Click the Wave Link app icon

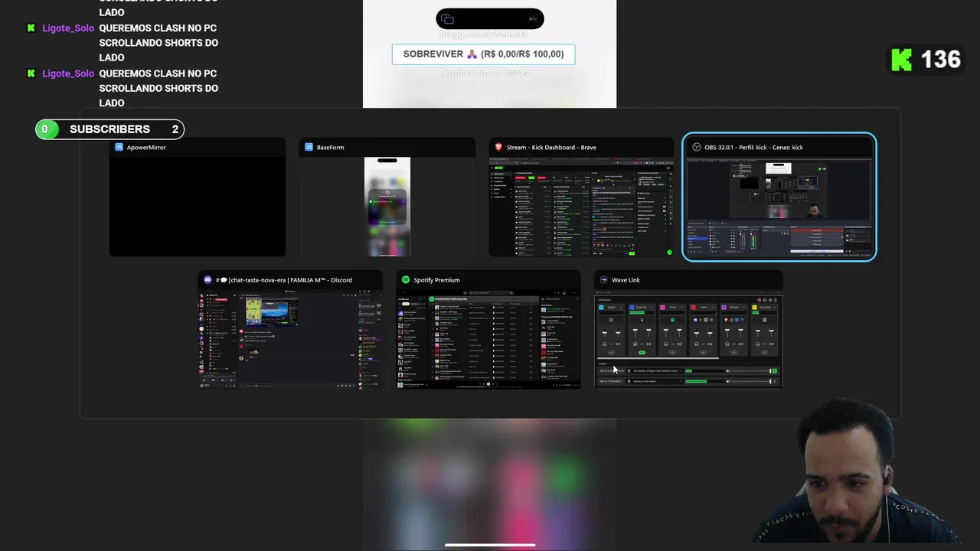pos(604,280)
